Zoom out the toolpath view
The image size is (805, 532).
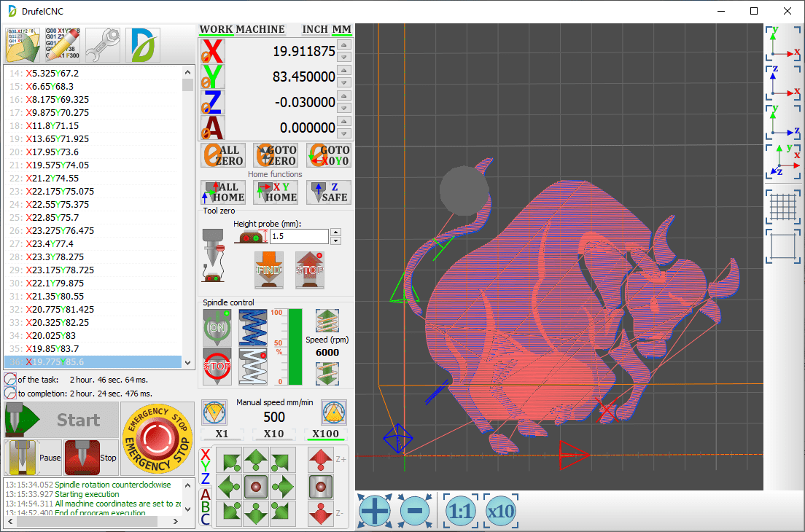pyautogui.click(x=415, y=511)
